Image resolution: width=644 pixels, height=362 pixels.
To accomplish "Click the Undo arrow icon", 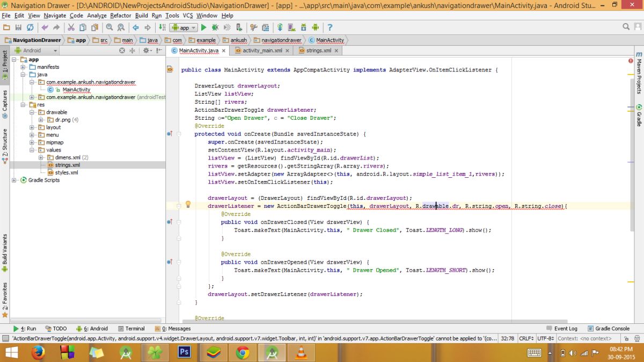I will tap(44, 27).
